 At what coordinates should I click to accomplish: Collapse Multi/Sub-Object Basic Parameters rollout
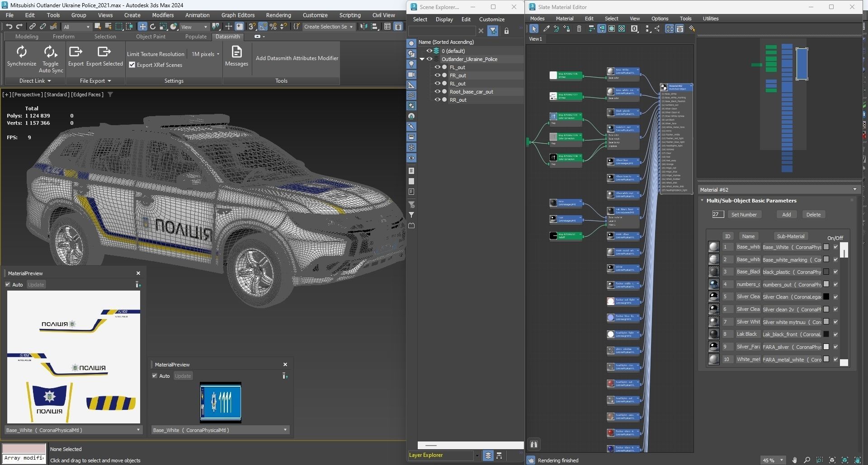point(702,200)
